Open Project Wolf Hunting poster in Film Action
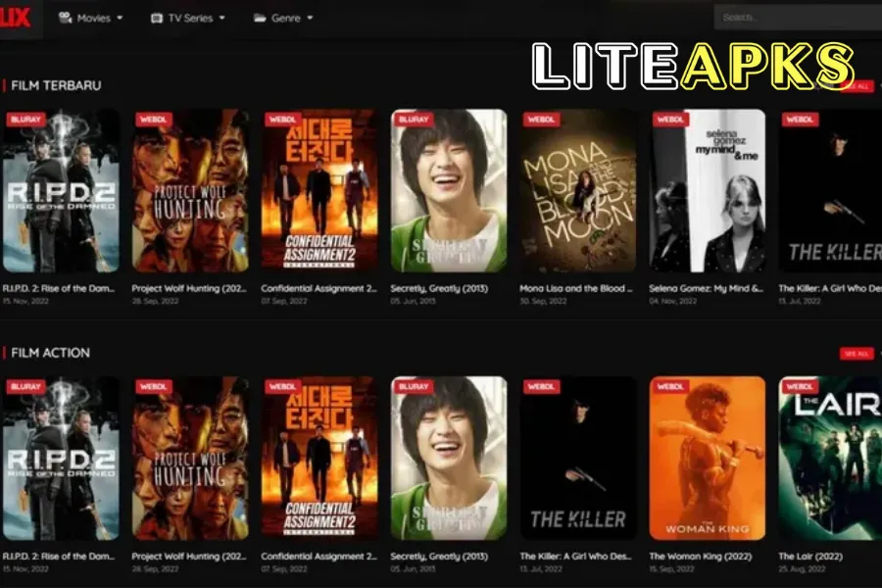 [190, 459]
